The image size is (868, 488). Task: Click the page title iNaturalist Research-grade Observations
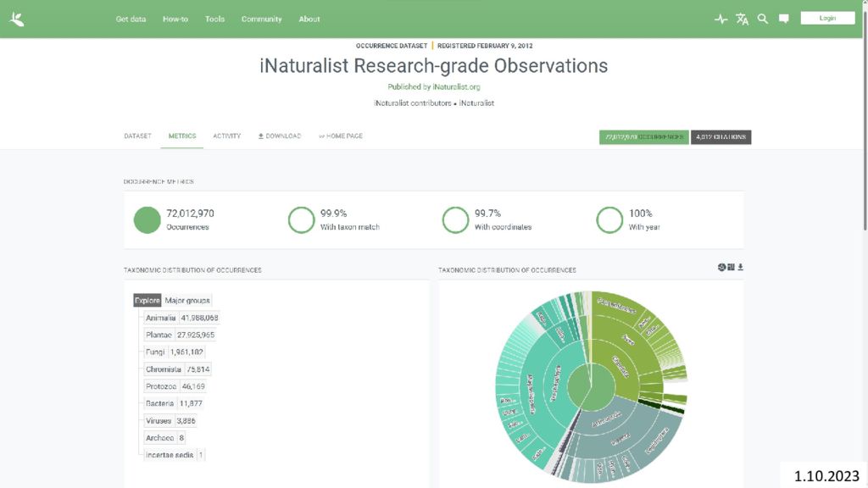tap(434, 66)
